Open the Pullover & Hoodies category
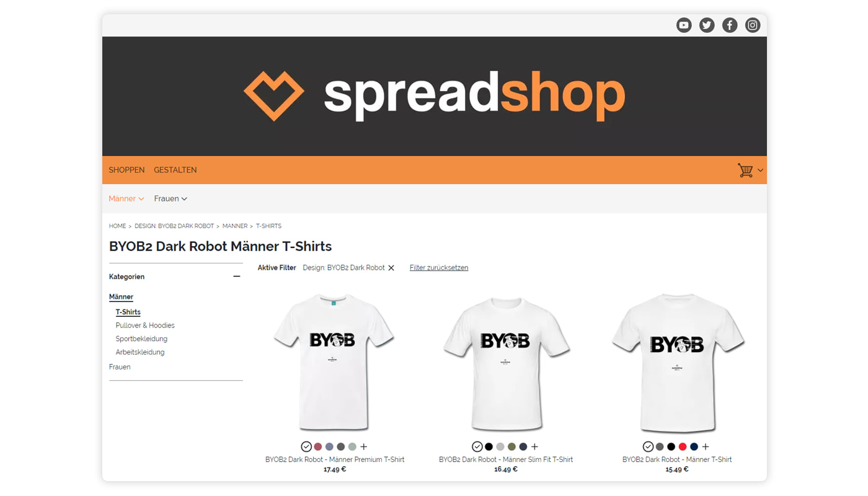 [145, 325]
